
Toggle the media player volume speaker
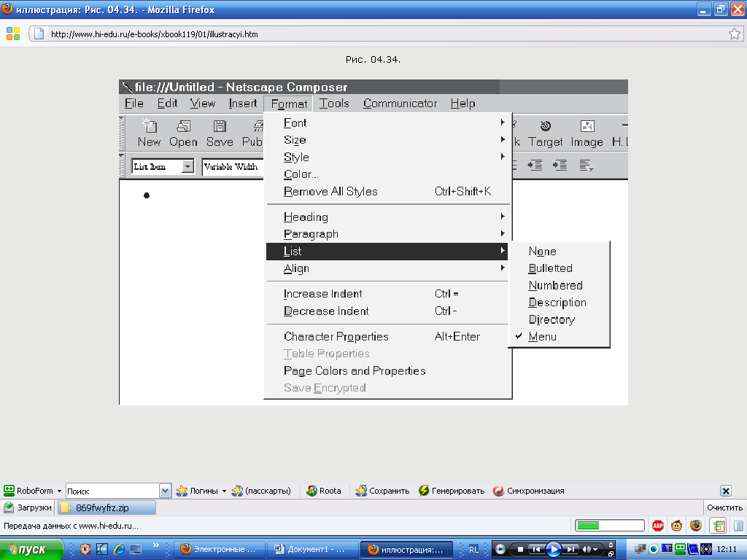pos(587,549)
